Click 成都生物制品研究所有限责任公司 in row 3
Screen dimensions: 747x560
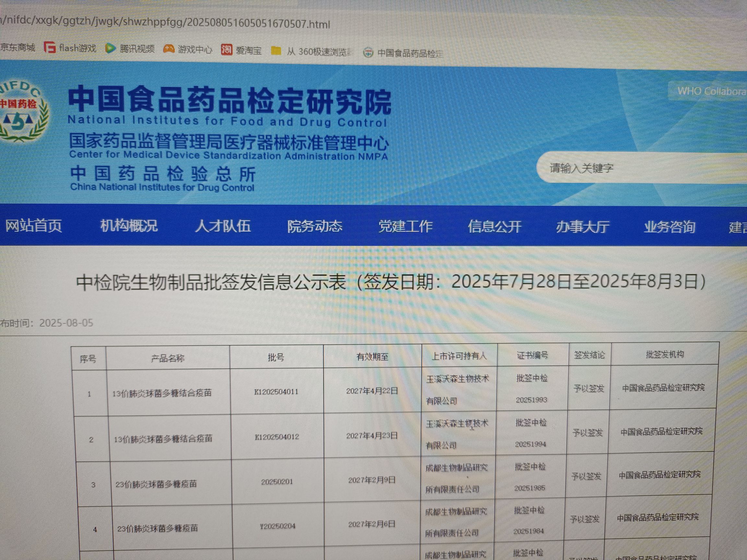coord(456,478)
